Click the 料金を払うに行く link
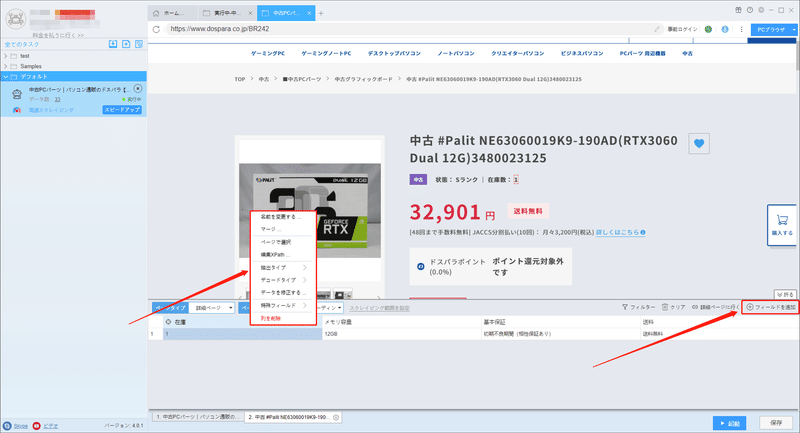Screen dimensions: 800x433 click(58, 36)
